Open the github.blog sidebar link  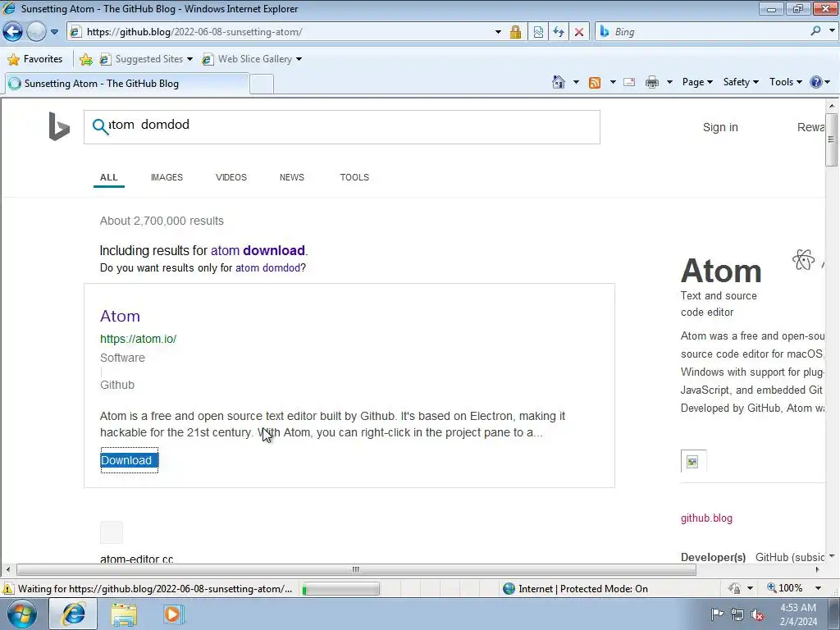click(706, 518)
